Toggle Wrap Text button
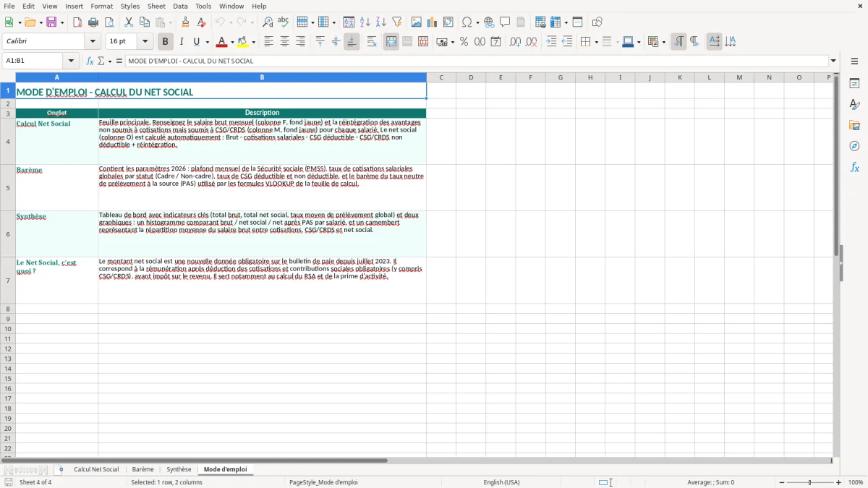This screenshot has height=488, width=868. point(372,42)
